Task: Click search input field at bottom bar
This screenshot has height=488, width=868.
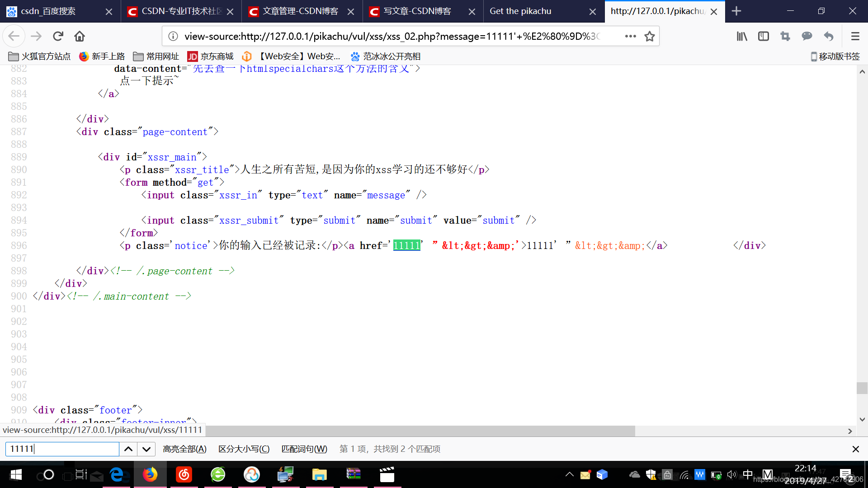Action: pyautogui.click(x=62, y=449)
